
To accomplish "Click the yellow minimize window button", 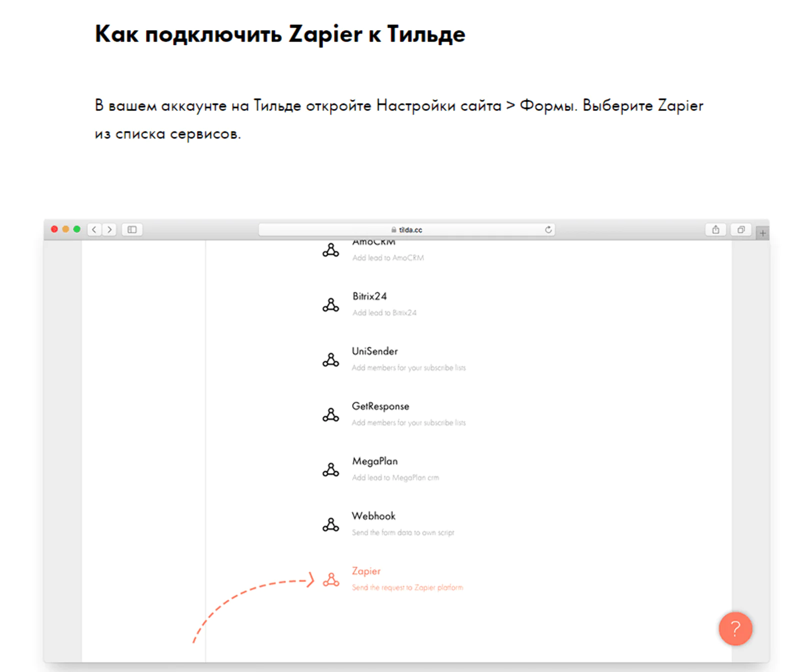I will click(x=65, y=229).
